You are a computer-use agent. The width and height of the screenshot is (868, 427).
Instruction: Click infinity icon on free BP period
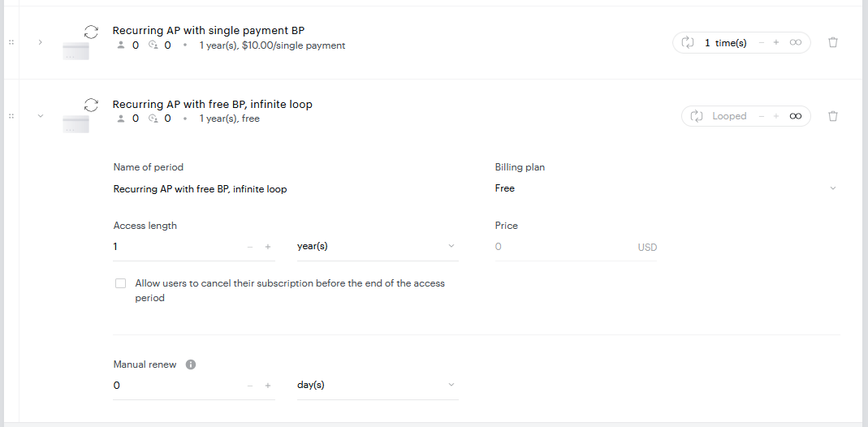pos(796,116)
